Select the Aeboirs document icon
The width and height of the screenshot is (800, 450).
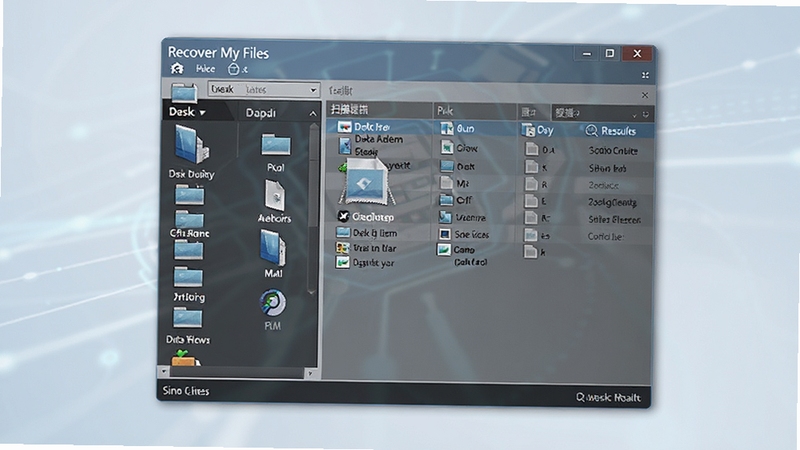pos(274,195)
